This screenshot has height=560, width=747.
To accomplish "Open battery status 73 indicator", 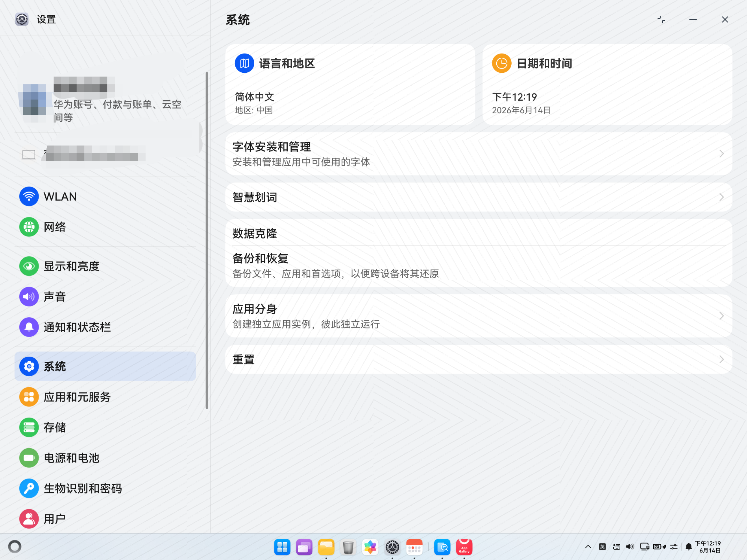I will (x=659, y=547).
